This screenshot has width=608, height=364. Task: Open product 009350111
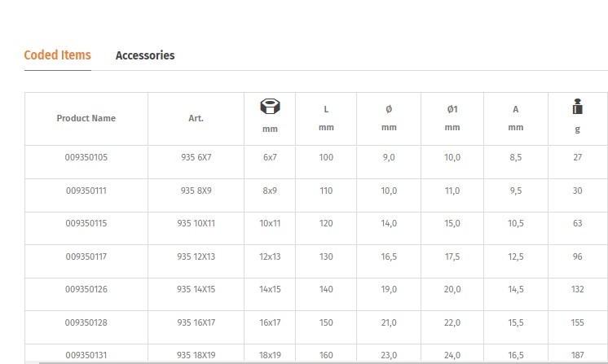86,191
